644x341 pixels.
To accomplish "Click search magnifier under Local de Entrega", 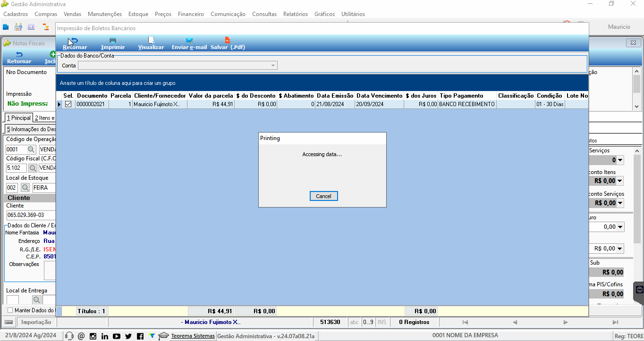I will (x=36, y=299).
